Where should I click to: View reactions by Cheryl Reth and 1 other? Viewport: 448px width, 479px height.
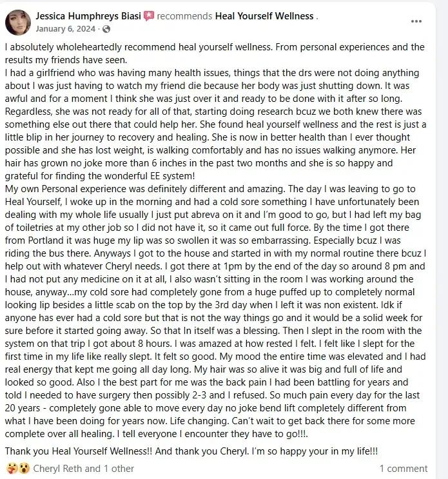83,469
